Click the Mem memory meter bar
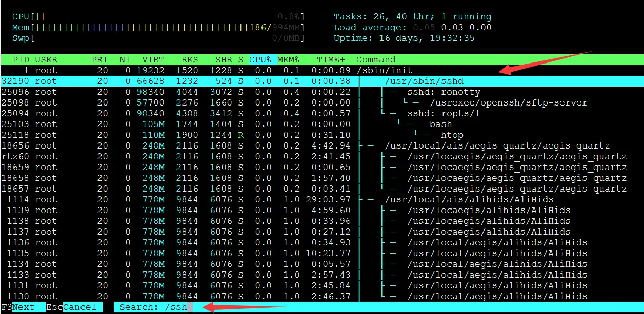This screenshot has width=644, height=314. pos(154,27)
